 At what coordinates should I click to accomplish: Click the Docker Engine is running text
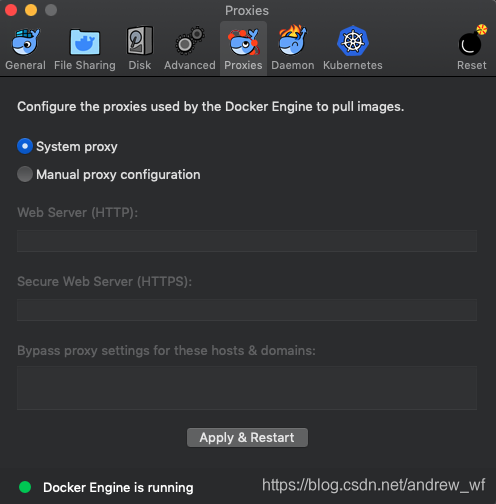point(118,488)
